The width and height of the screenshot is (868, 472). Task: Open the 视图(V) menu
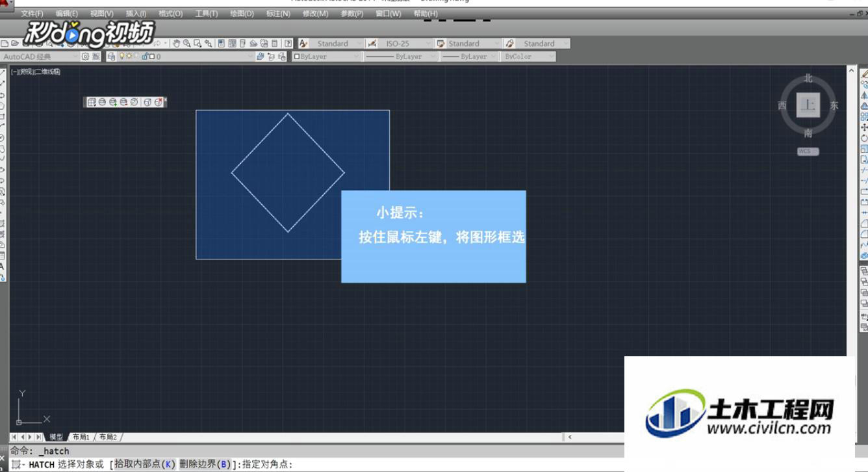pos(101,14)
